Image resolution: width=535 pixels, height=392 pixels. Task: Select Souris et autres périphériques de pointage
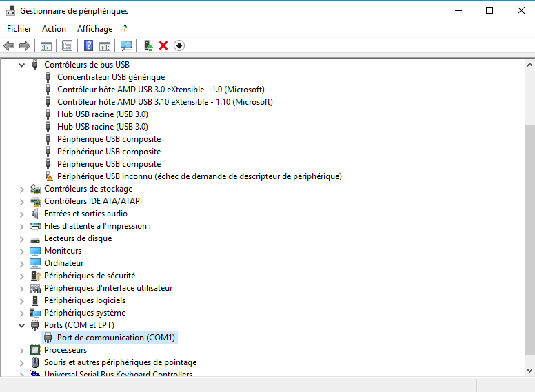click(x=121, y=362)
